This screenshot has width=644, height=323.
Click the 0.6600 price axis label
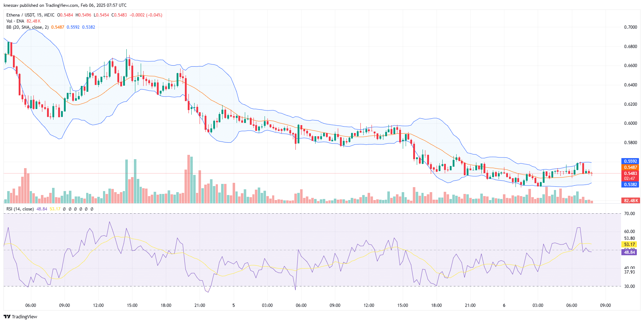(x=630, y=66)
